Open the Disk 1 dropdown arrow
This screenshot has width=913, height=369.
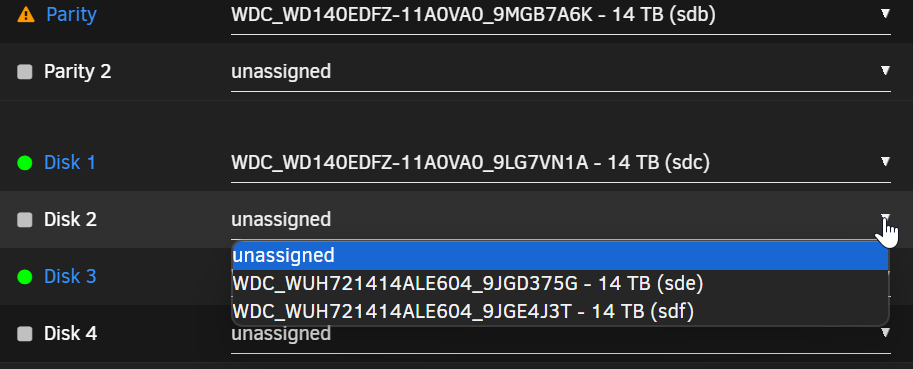click(x=885, y=161)
